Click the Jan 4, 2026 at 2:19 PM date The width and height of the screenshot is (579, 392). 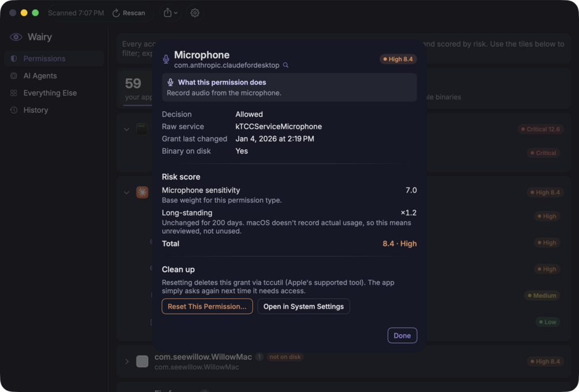tap(275, 139)
